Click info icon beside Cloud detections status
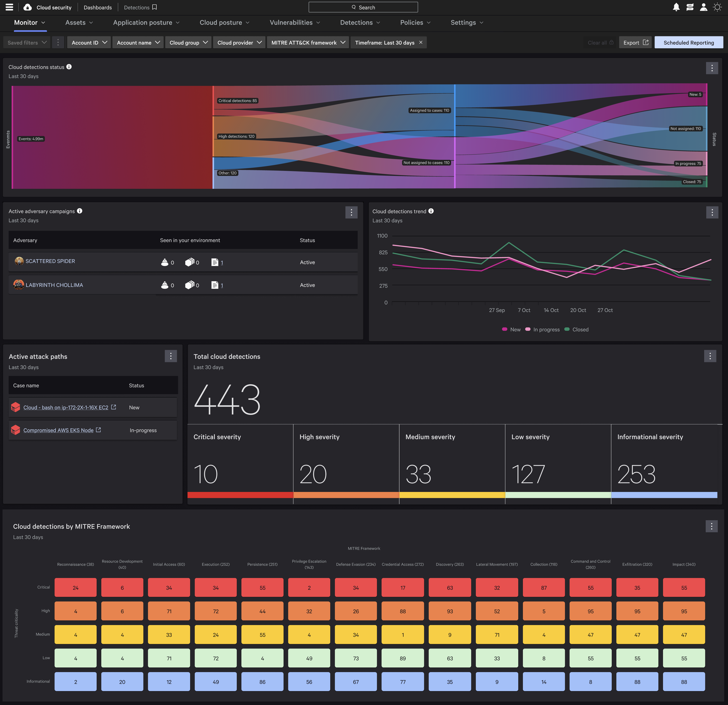728x705 pixels. pos(69,67)
